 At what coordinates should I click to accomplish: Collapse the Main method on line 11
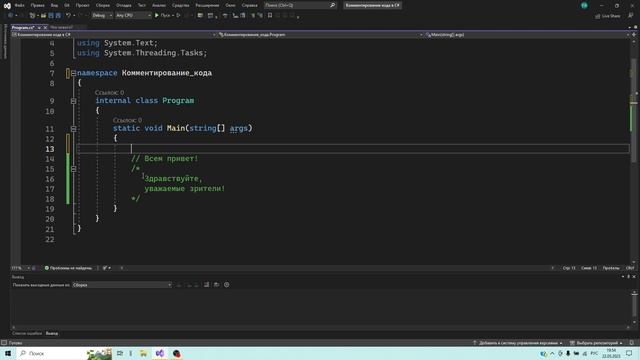[x=73, y=129]
